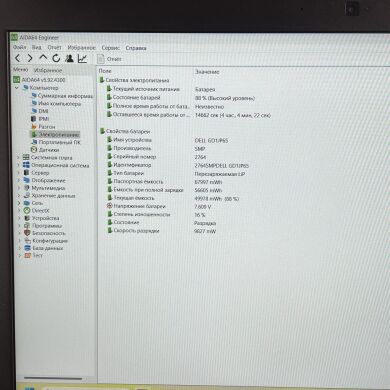
Task: Expand the Отображение node
Action: [x=19, y=180]
